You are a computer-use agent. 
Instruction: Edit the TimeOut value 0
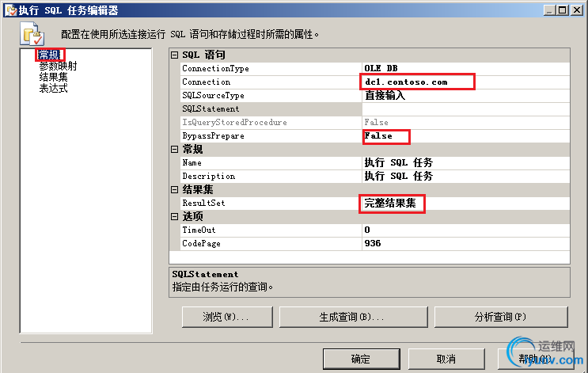tap(465, 230)
